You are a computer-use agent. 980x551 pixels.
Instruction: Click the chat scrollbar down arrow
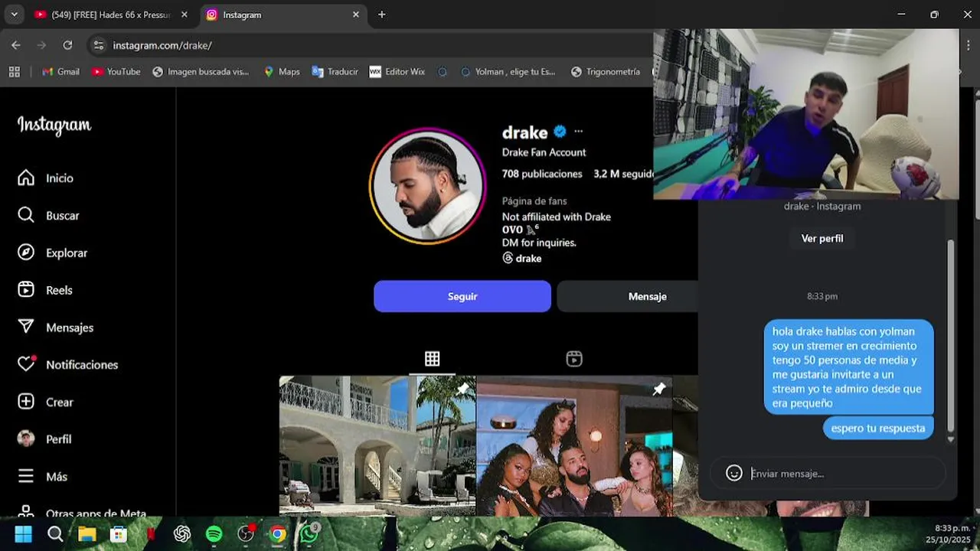click(x=951, y=439)
